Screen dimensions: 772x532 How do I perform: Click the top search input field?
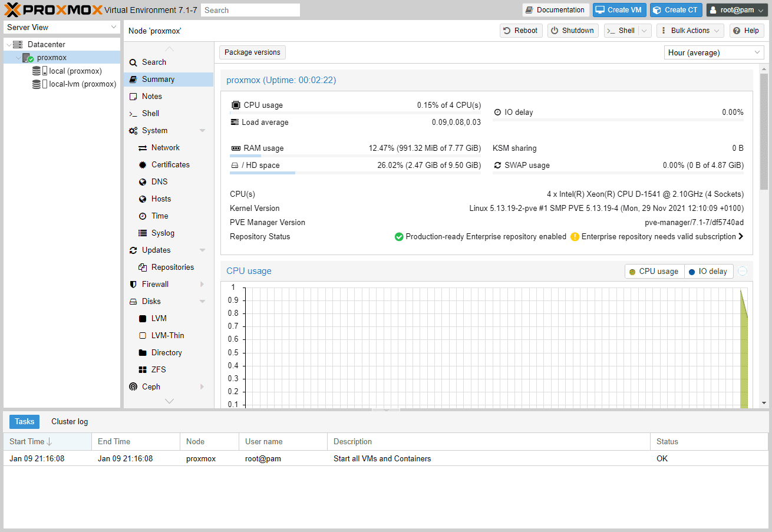tap(250, 10)
